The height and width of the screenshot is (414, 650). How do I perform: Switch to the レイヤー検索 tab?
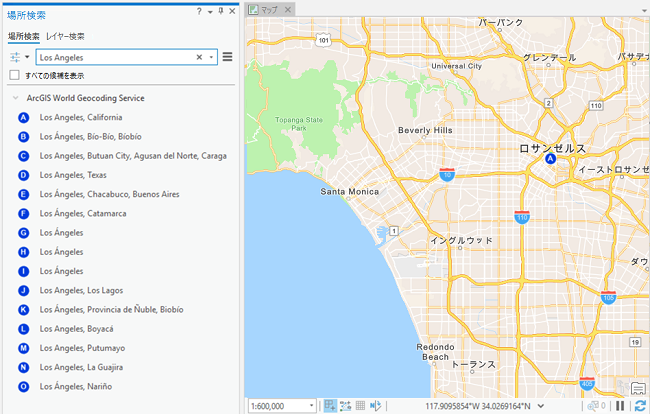point(65,36)
